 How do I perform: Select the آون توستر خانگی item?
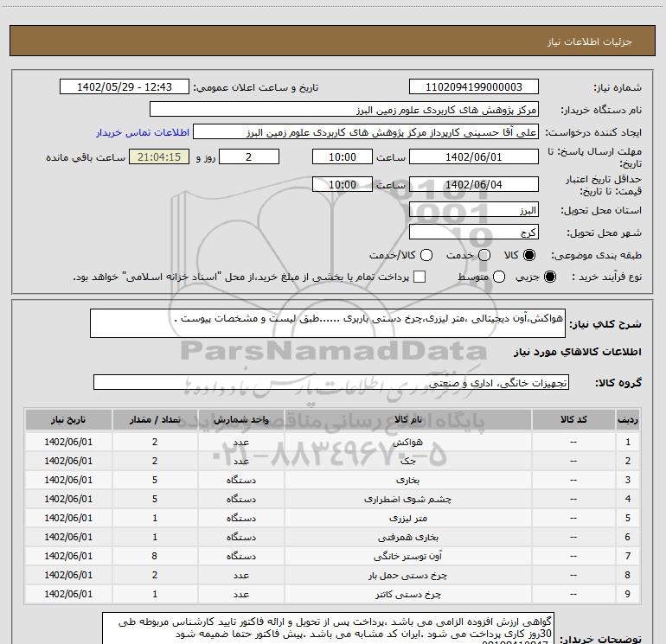click(407, 556)
